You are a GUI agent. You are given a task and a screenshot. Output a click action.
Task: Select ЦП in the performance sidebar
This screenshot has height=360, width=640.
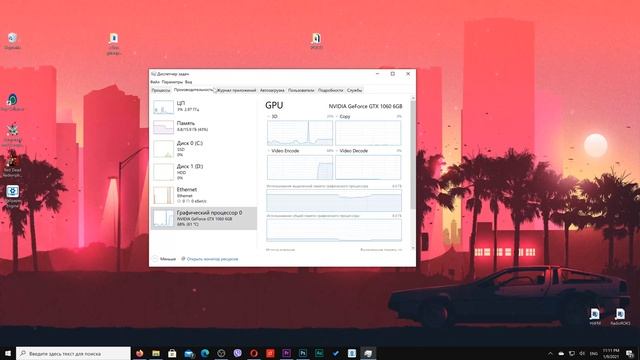click(204, 107)
